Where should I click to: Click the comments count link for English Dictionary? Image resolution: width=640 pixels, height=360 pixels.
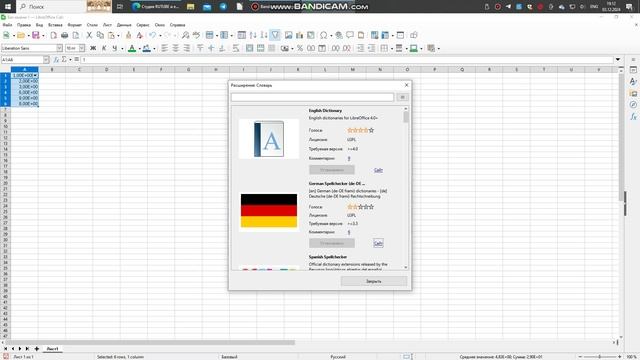[x=349, y=158]
